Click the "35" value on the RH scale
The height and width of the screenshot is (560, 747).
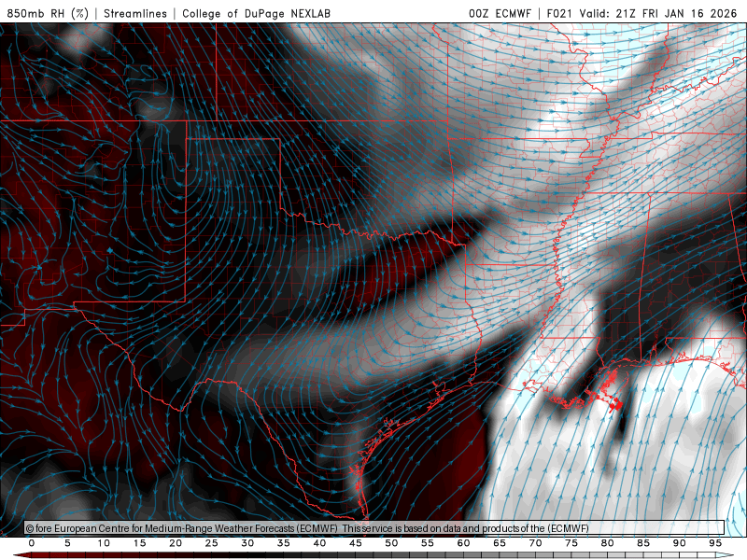click(x=284, y=543)
